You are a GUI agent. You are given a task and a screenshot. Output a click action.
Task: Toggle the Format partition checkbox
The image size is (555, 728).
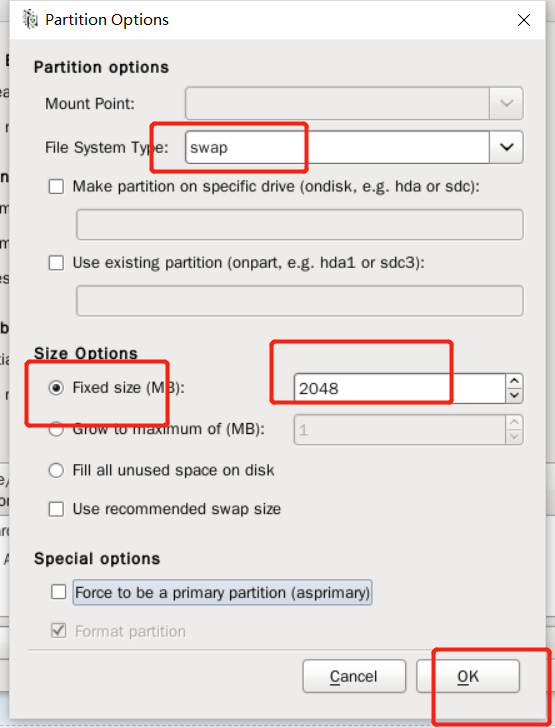click(59, 630)
